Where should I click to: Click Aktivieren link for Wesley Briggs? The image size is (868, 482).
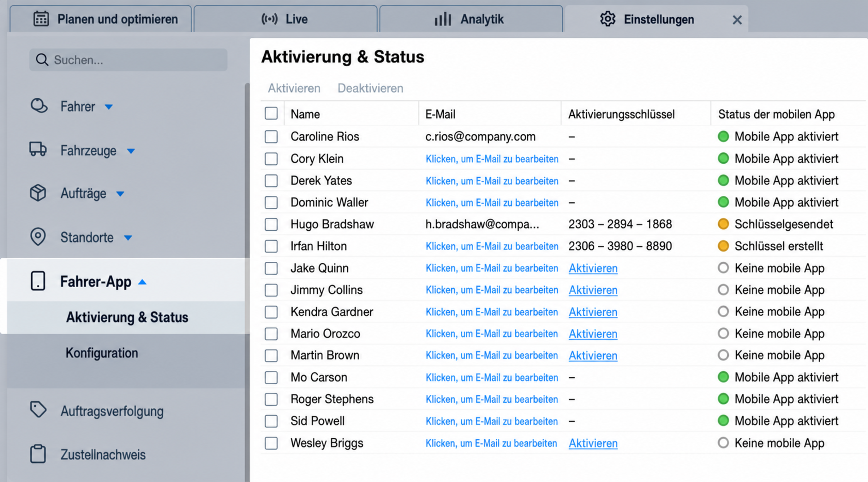click(593, 443)
